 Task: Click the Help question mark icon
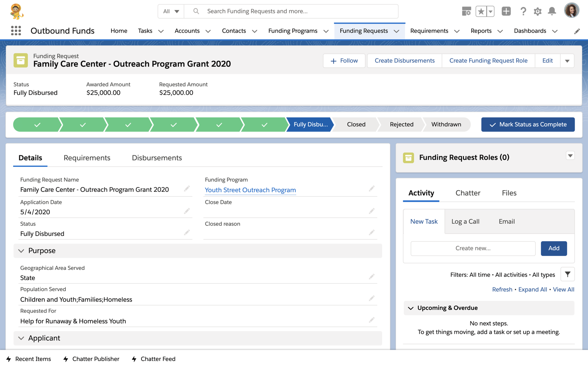pos(523,11)
